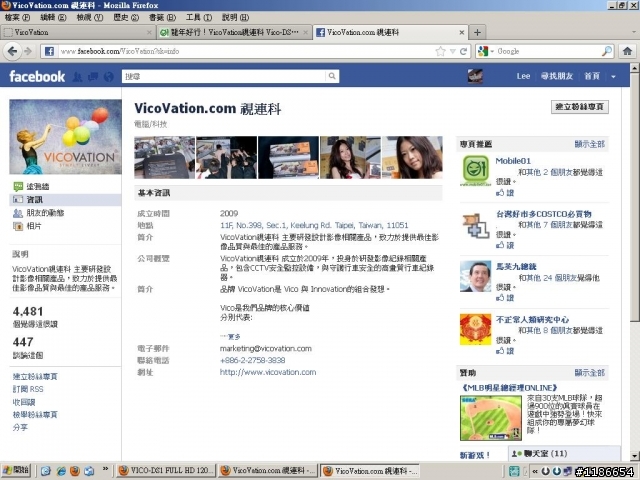Image resolution: width=640 pixels, height=480 pixels.
Task: Launch Internet Explorer from quick launch
Action: pos(60,471)
